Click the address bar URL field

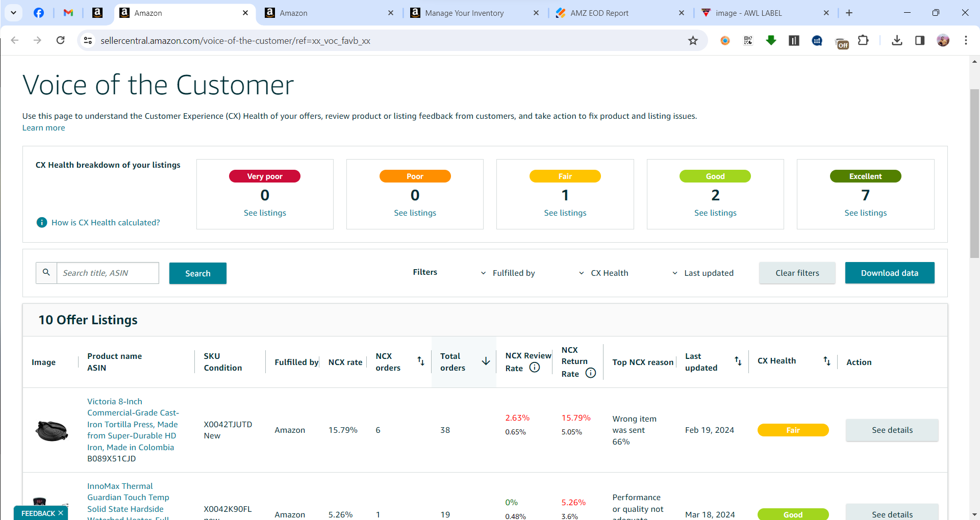[388, 40]
